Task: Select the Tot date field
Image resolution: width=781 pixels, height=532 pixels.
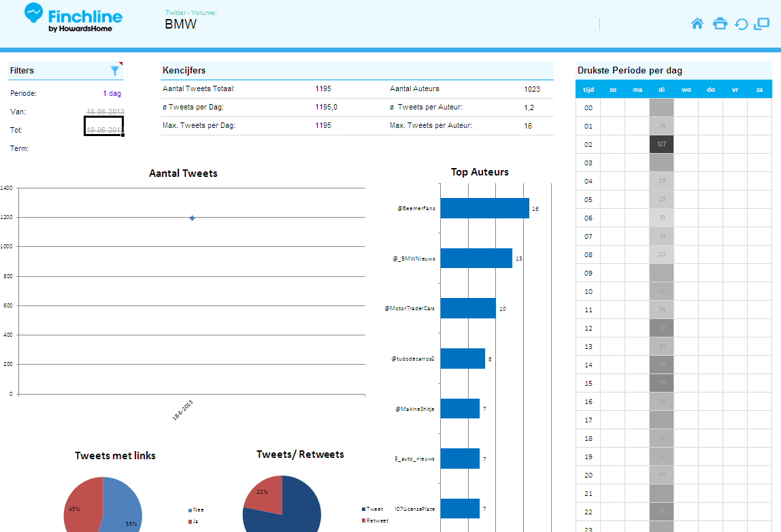Action: (x=103, y=126)
